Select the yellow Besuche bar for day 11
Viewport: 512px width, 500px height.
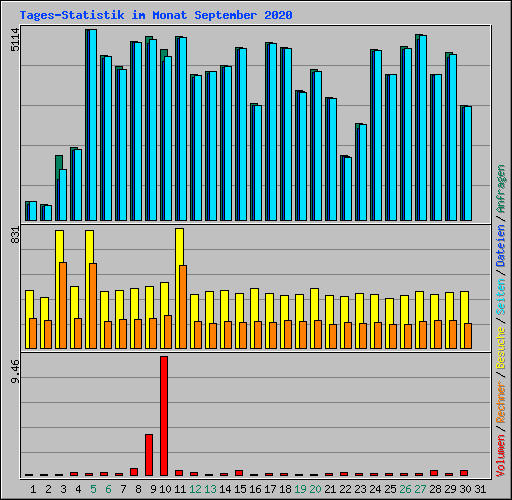click(x=179, y=288)
